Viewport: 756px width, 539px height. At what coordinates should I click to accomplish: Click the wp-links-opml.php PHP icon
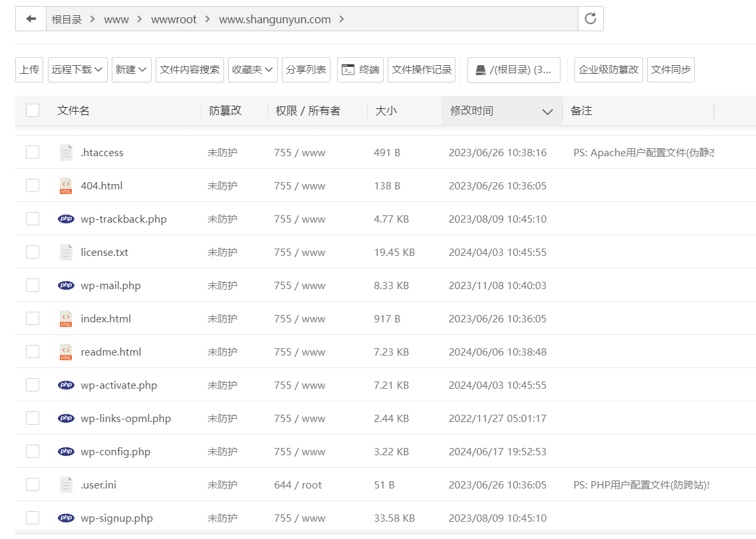click(66, 419)
